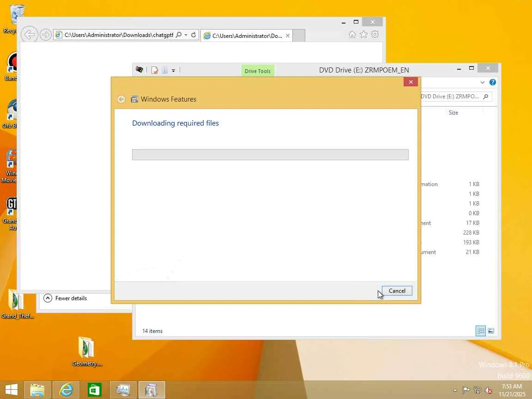Image resolution: width=532 pixels, height=399 pixels.
Task: Switch Explorer to details view
Action: pyautogui.click(x=480, y=331)
